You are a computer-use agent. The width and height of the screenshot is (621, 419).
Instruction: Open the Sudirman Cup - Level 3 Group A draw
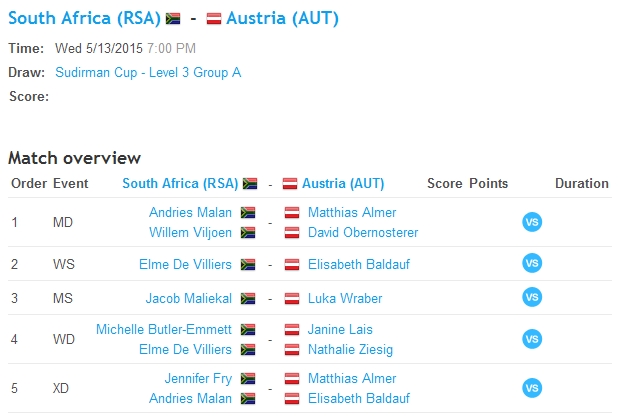point(148,72)
